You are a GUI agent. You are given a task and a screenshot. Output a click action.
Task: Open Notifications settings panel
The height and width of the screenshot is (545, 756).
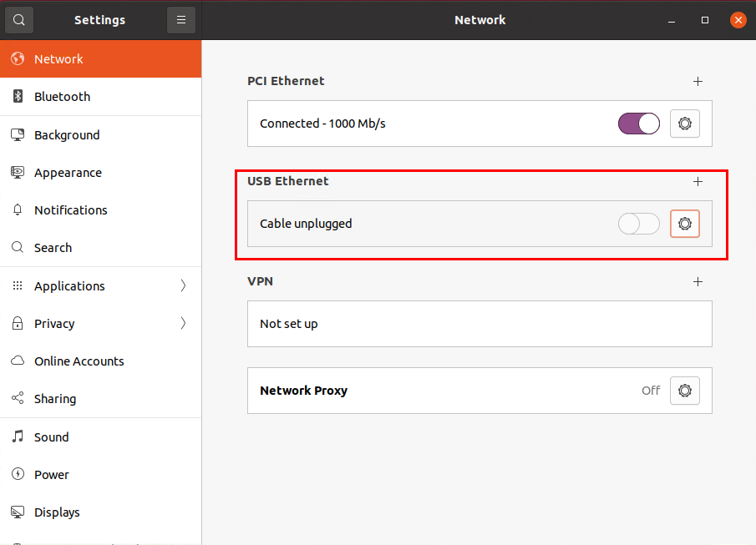(101, 210)
